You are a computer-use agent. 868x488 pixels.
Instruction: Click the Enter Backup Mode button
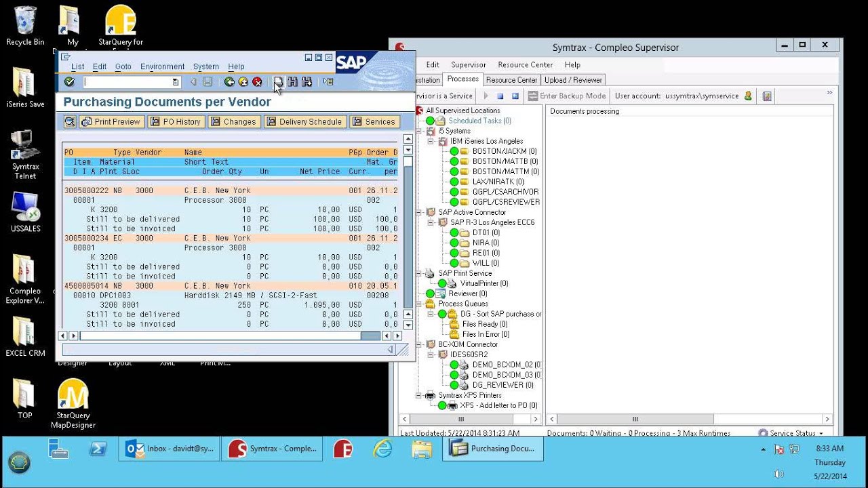(568, 96)
